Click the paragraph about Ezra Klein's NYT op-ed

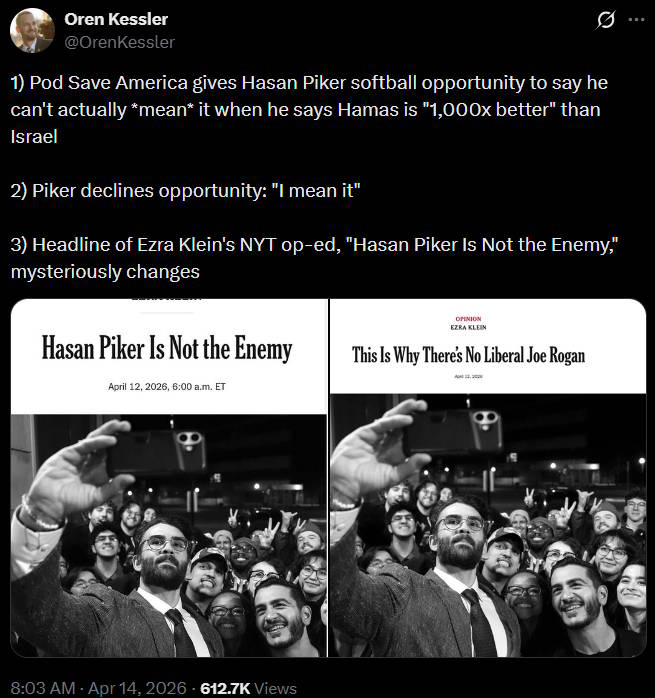pos(314,258)
